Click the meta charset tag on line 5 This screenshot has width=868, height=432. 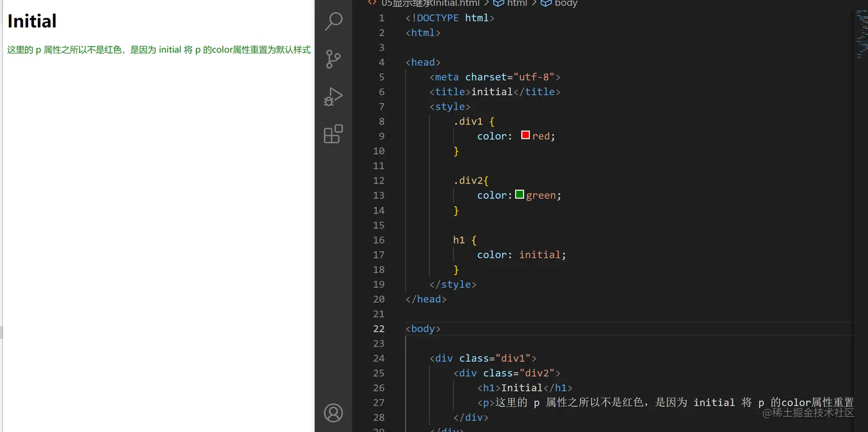pyautogui.click(x=495, y=77)
